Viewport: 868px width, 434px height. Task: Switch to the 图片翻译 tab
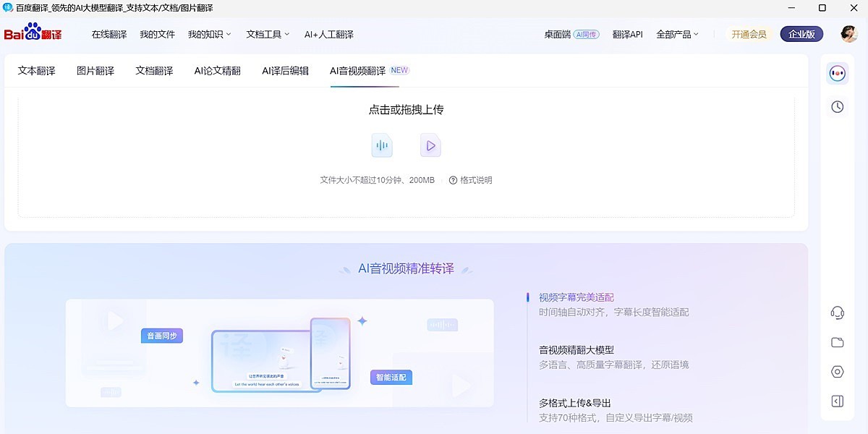coord(94,70)
